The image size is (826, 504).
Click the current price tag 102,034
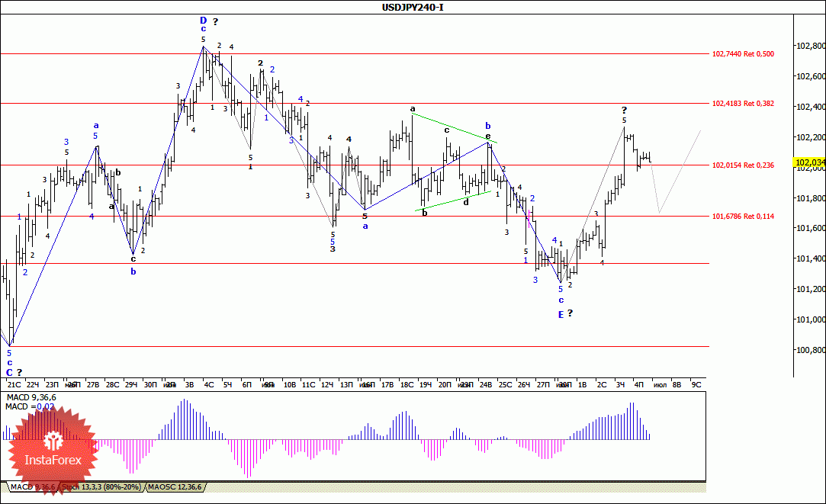coord(810,162)
